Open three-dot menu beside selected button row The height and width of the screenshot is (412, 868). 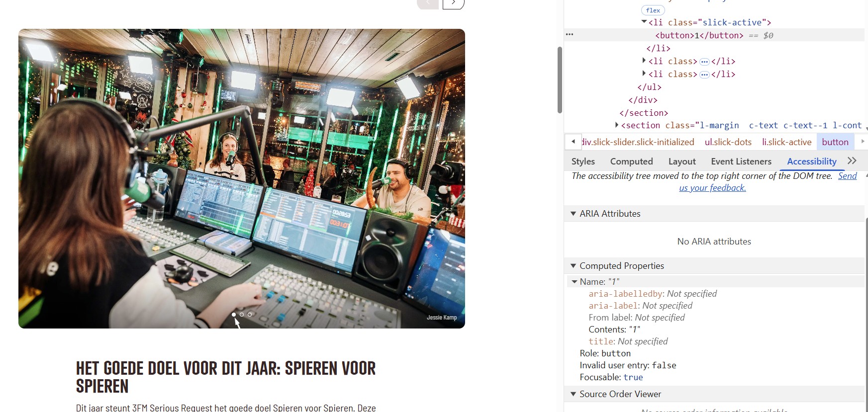point(570,35)
